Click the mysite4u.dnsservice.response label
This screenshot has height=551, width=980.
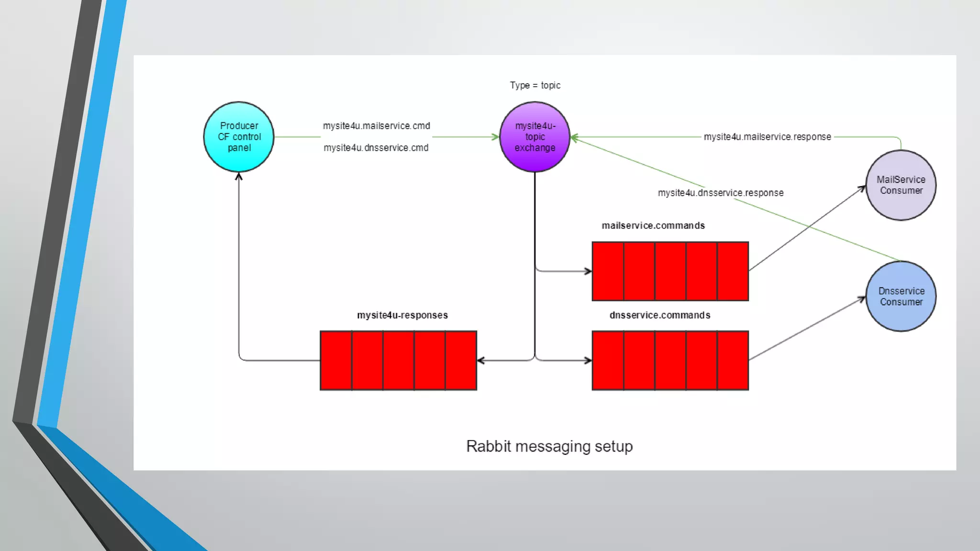point(720,193)
